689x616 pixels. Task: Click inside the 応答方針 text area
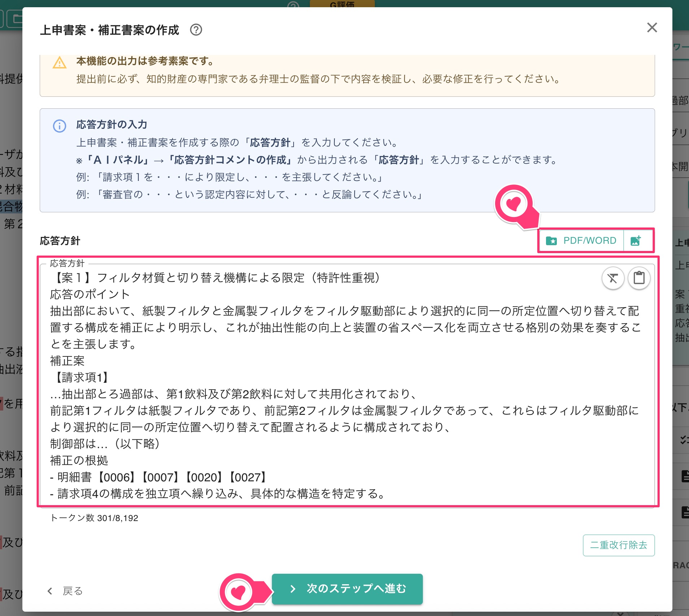coord(348,385)
